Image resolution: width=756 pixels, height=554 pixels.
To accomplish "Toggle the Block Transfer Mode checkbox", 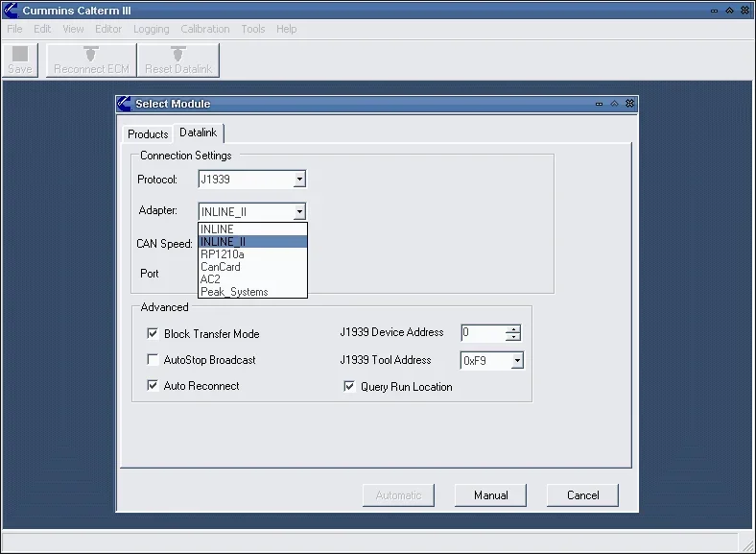I will tap(153, 333).
